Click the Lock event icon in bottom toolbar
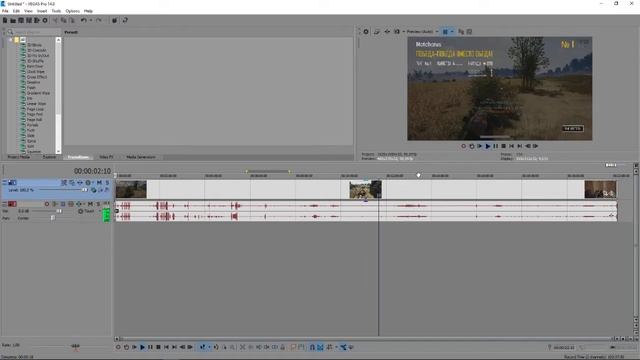 coord(282,347)
